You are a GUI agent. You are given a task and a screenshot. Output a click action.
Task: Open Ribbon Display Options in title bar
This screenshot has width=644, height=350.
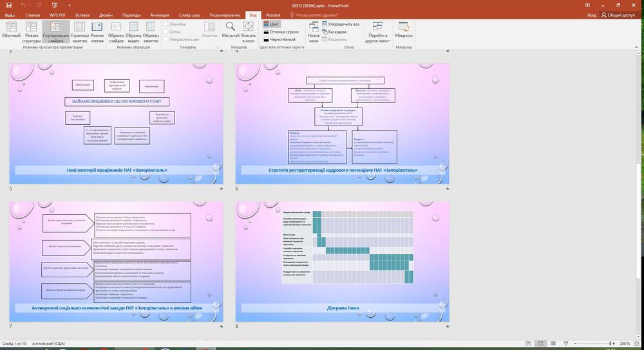coord(587,5)
